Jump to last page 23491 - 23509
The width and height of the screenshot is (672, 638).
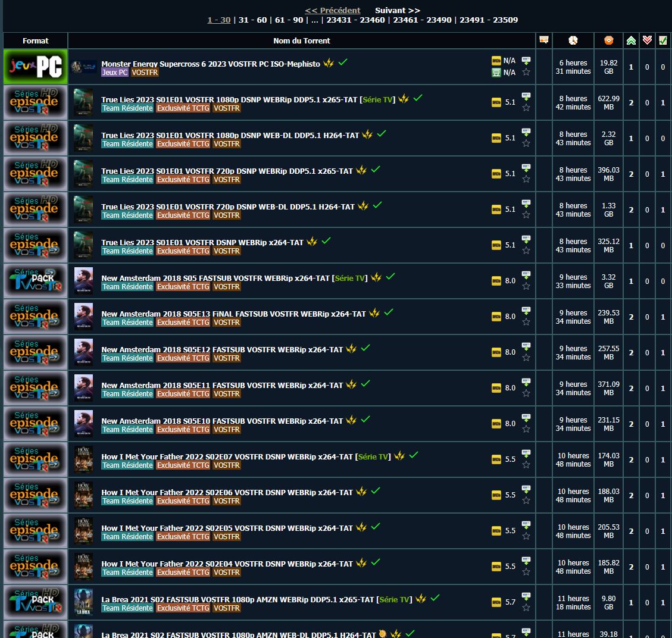[489, 20]
